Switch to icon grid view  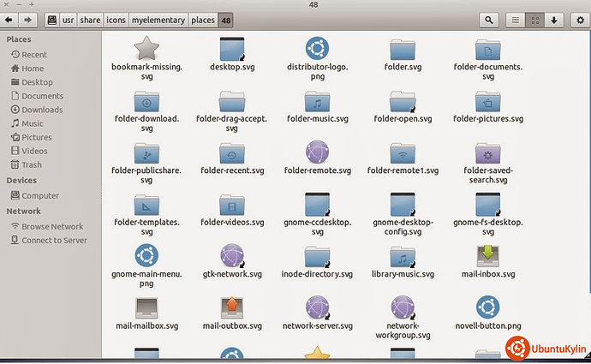pos(535,19)
